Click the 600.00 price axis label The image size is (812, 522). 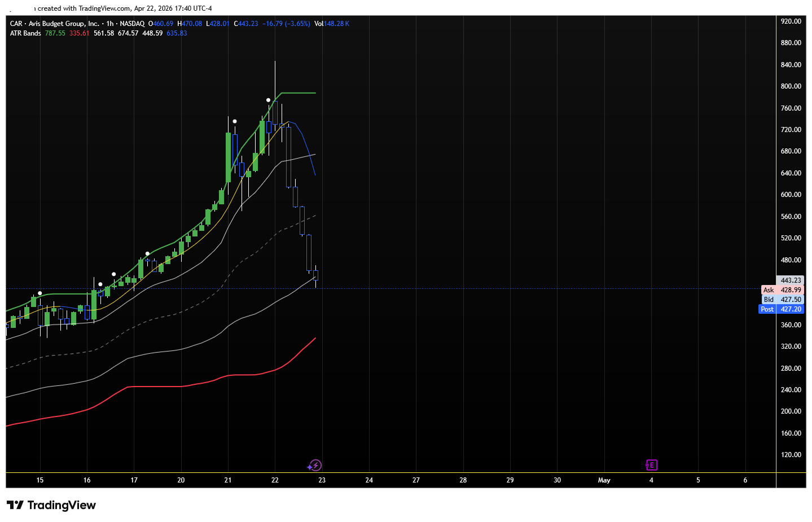point(791,195)
